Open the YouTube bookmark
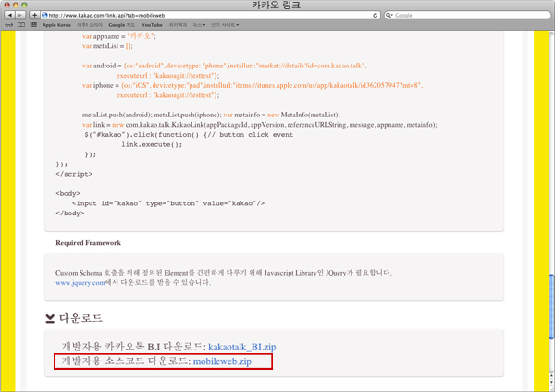The height and width of the screenshot is (392, 555). tap(152, 25)
